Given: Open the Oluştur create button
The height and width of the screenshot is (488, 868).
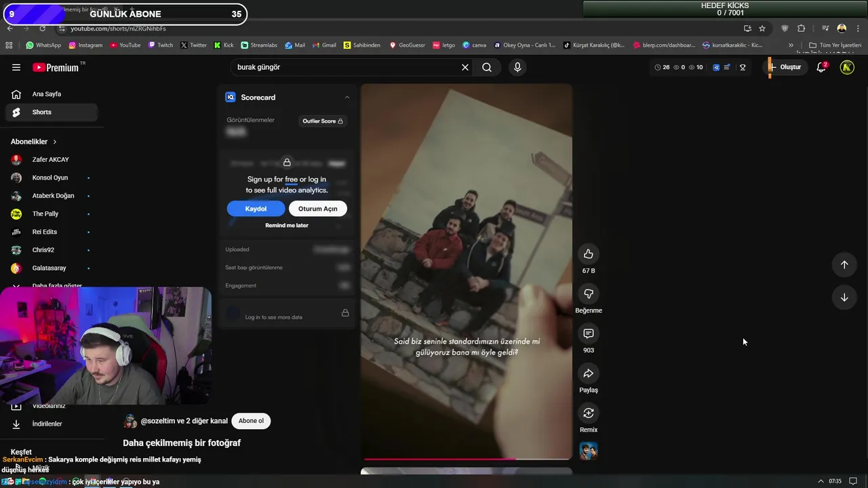Looking at the screenshot, I should 785,67.
